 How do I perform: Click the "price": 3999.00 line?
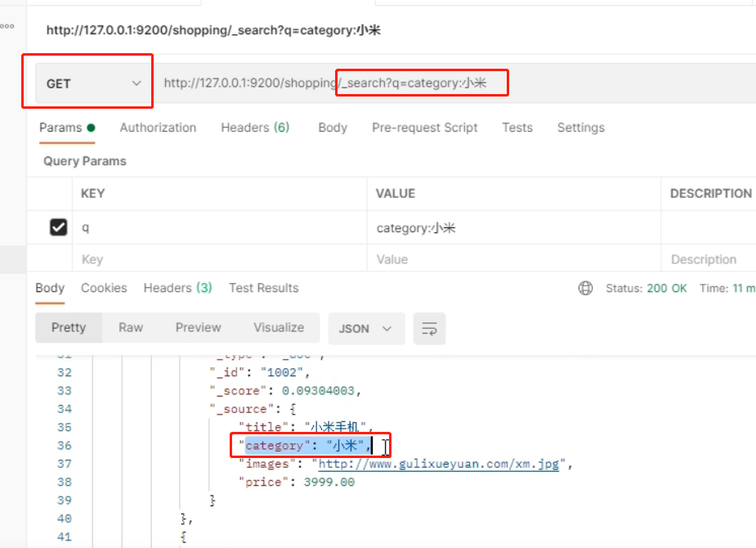297,482
